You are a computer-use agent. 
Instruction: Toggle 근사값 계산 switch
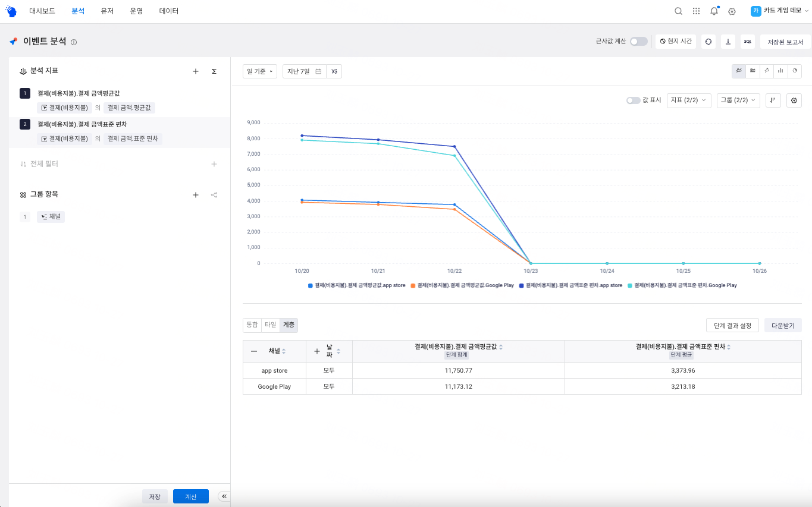point(639,42)
